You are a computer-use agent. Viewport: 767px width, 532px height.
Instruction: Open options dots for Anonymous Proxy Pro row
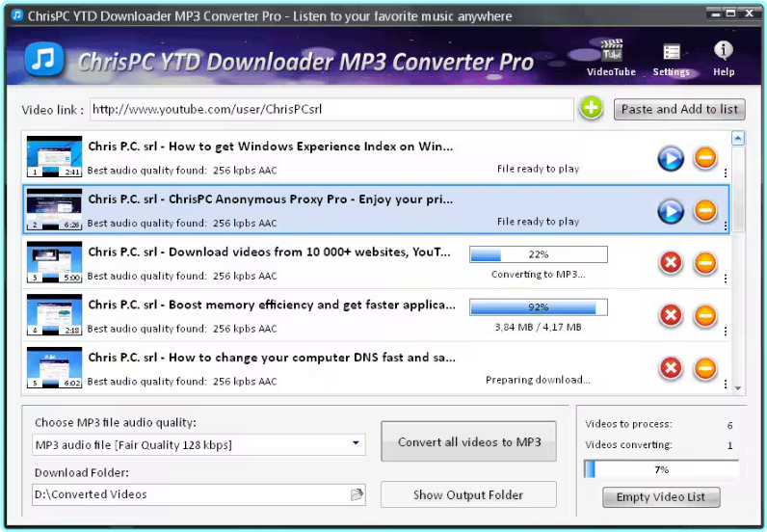click(x=726, y=226)
